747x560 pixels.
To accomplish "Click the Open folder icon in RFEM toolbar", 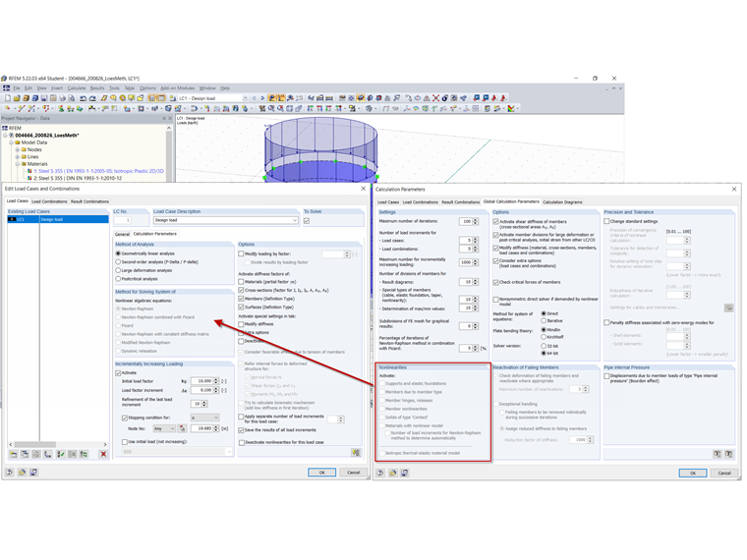I will (17, 98).
